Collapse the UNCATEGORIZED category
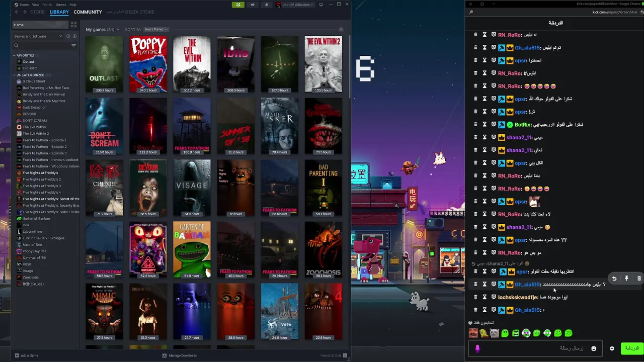The image size is (644, 362). coord(14,75)
